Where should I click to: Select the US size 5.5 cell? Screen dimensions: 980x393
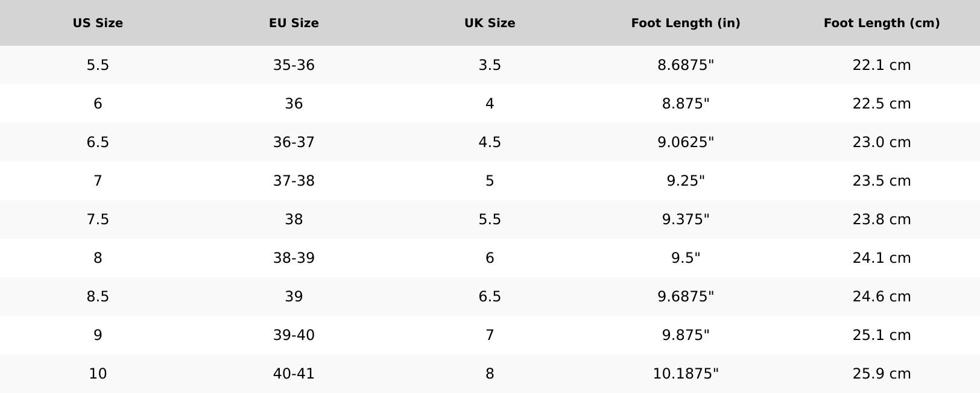tap(98, 65)
